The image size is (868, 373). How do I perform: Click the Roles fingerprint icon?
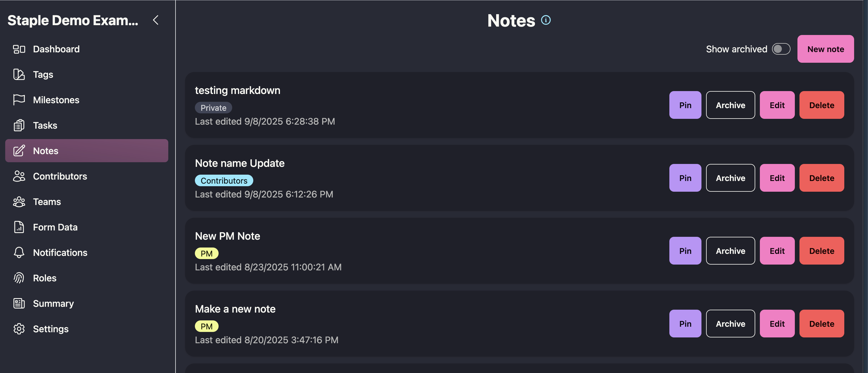pyautogui.click(x=19, y=278)
